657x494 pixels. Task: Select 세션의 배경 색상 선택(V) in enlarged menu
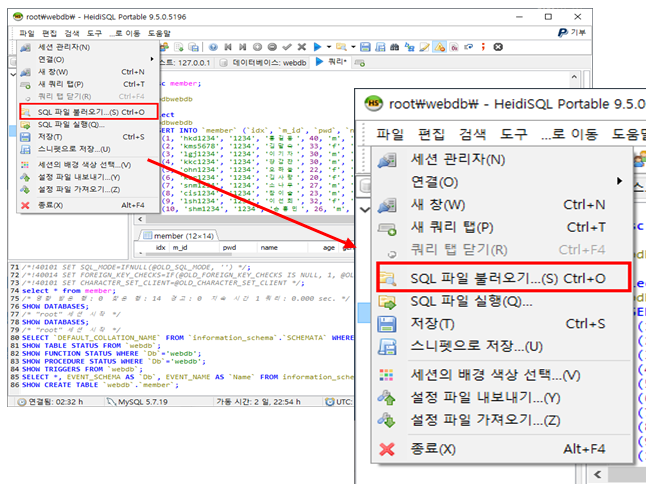coord(503,375)
